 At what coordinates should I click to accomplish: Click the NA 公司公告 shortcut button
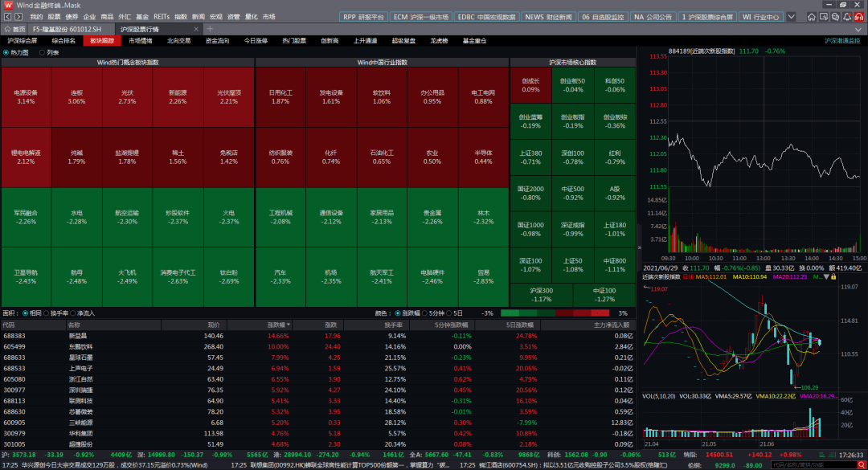(653, 17)
